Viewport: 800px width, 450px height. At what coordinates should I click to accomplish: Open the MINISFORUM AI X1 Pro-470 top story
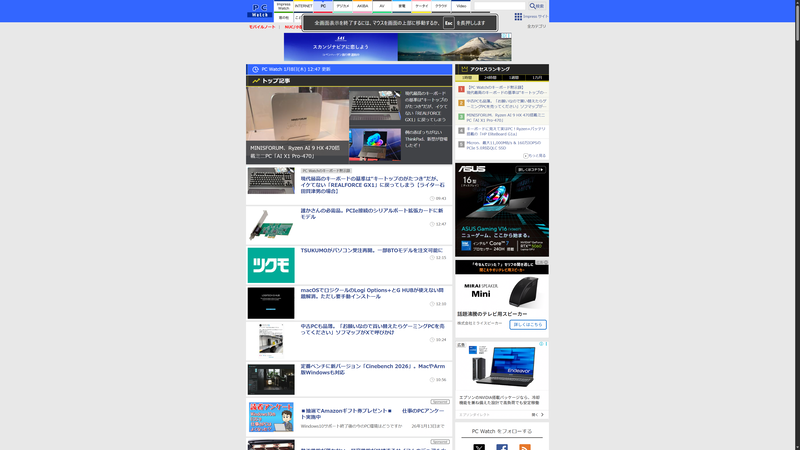point(297,126)
